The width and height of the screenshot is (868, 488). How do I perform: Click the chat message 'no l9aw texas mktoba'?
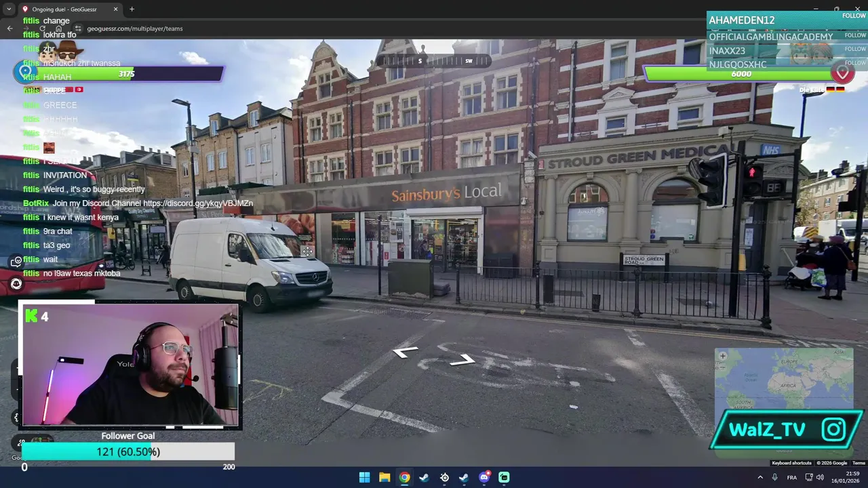[x=81, y=273]
